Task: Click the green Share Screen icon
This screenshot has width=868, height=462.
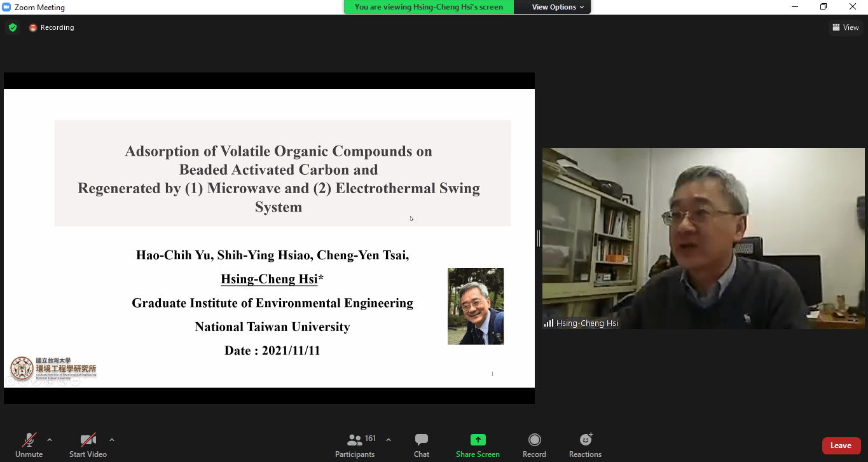Action: [478, 440]
